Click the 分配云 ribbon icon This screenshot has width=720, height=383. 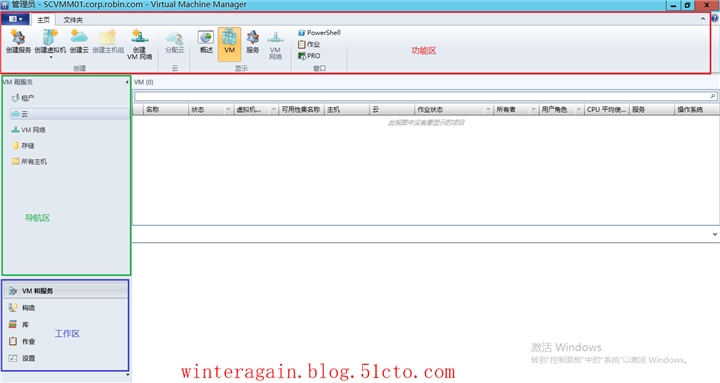coord(174,42)
